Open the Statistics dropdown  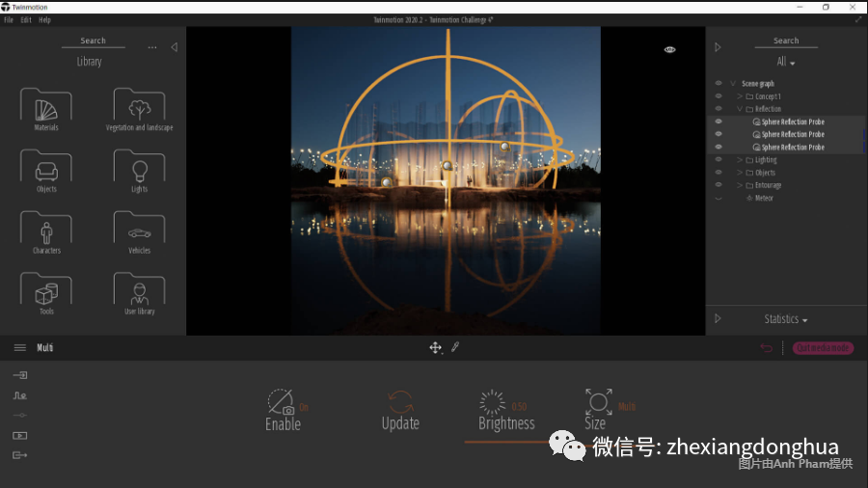[786, 319]
